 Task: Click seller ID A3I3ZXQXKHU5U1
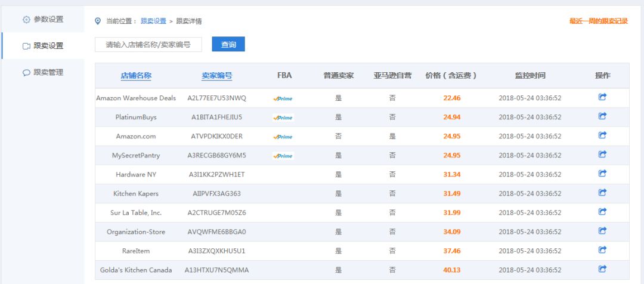[217, 251]
